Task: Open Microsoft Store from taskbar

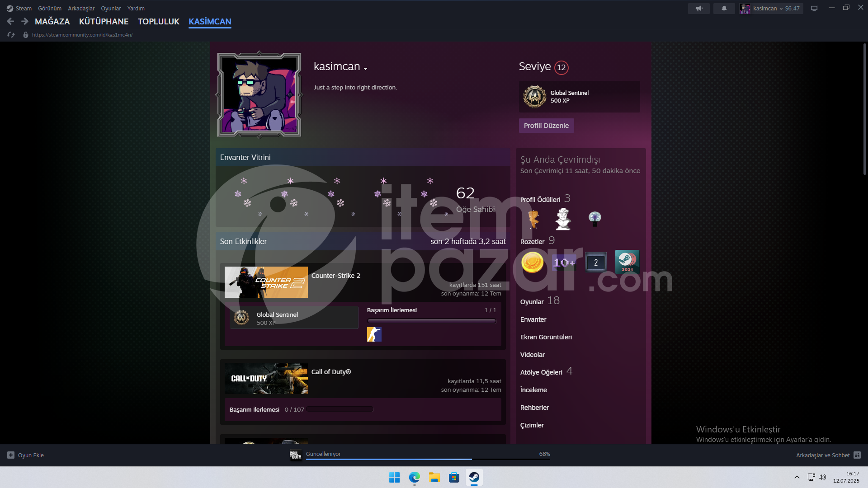Action: [x=454, y=477]
